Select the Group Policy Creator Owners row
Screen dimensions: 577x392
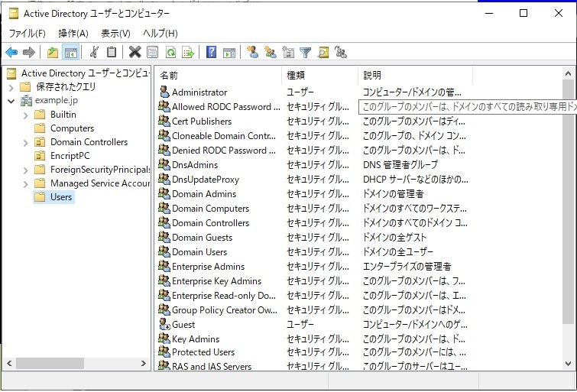pyautogui.click(x=313, y=310)
